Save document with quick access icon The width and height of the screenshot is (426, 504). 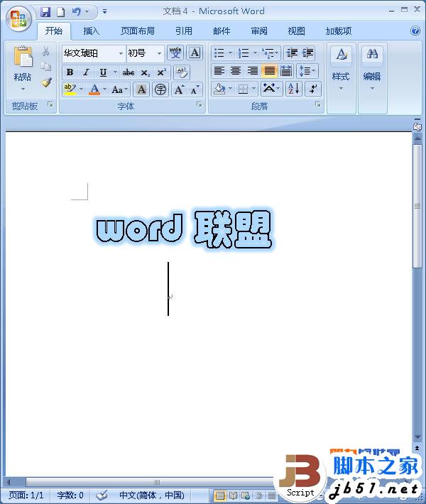coord(45,12)
